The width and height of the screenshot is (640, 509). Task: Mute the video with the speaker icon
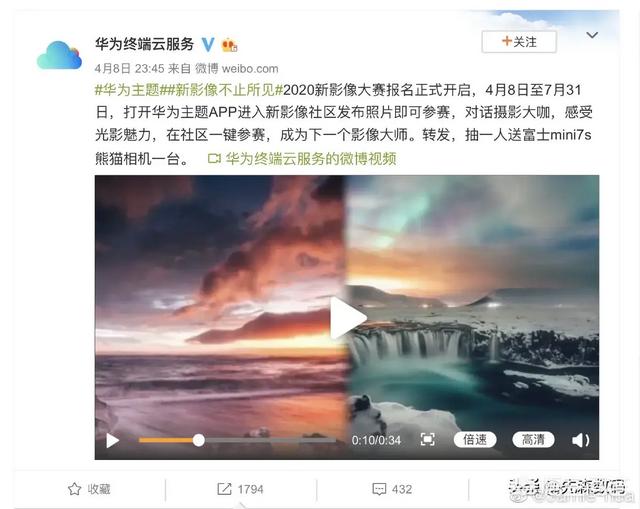580,440
